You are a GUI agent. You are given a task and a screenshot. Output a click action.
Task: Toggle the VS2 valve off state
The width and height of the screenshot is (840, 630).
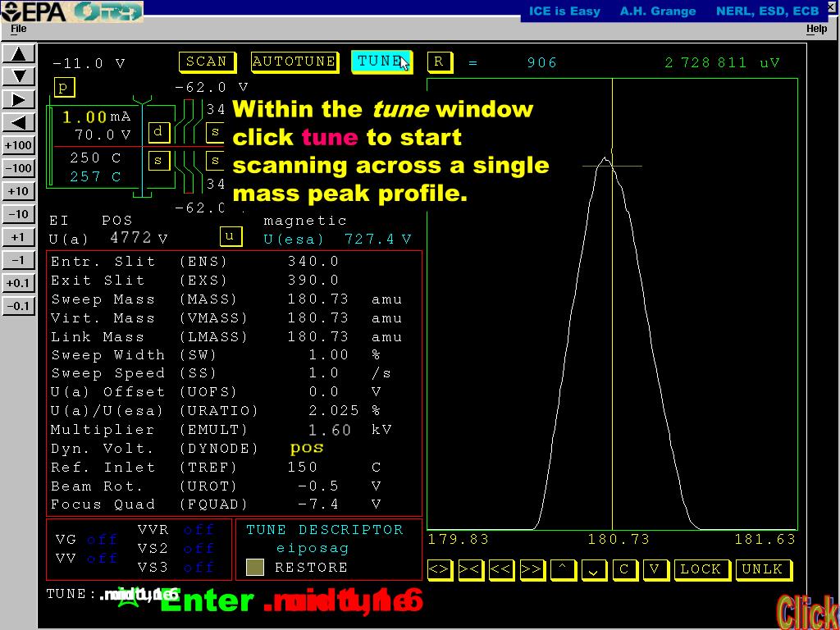point(199,549)
